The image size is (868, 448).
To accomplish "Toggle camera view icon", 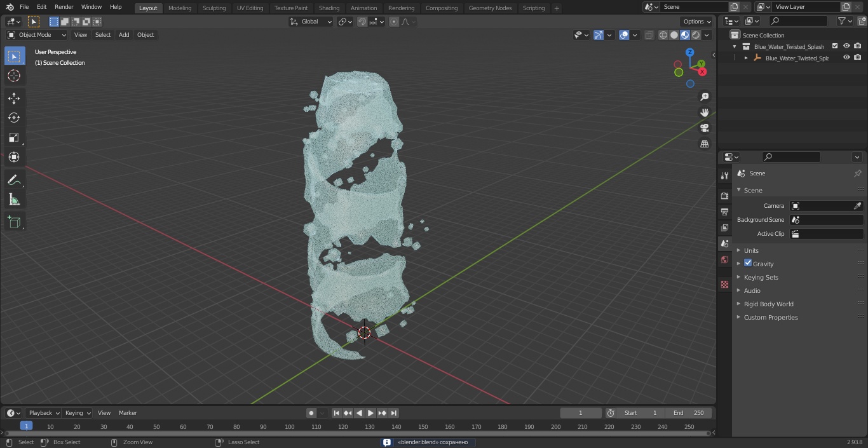I will click(704, 128).
